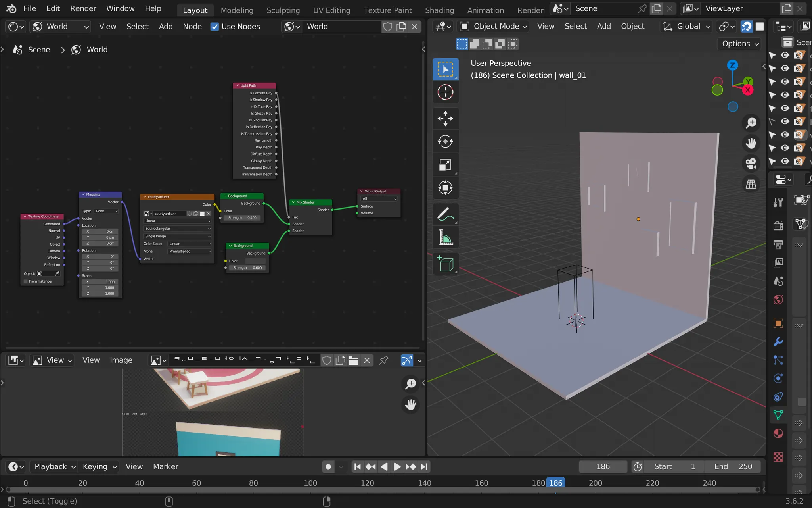This screenshot has width=812, height=508.
Task: Select the Rotate tool icon
Action: pos(445,141)
